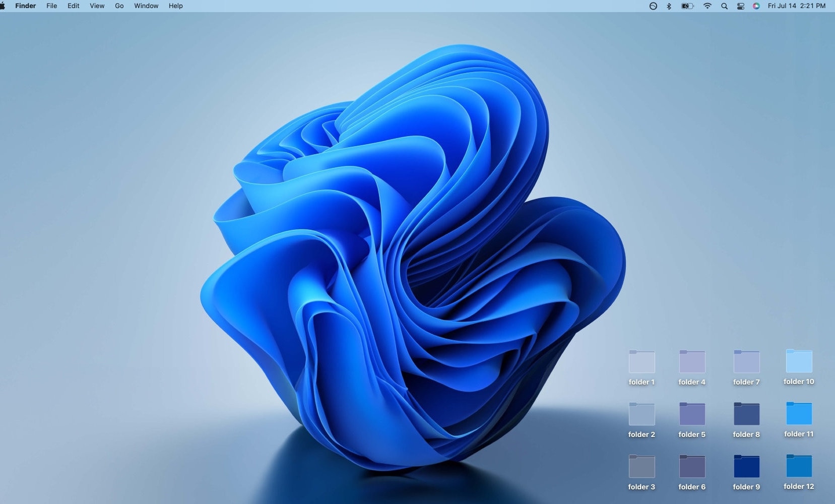Open Control Center
The width and height of the screenshot is (835, 504).
tap(740, 6)
